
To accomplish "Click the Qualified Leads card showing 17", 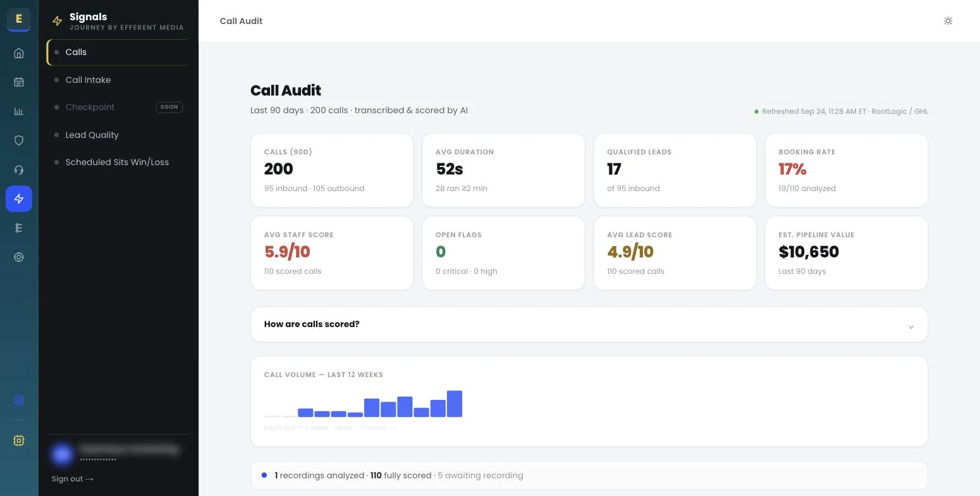I will 675,170.
